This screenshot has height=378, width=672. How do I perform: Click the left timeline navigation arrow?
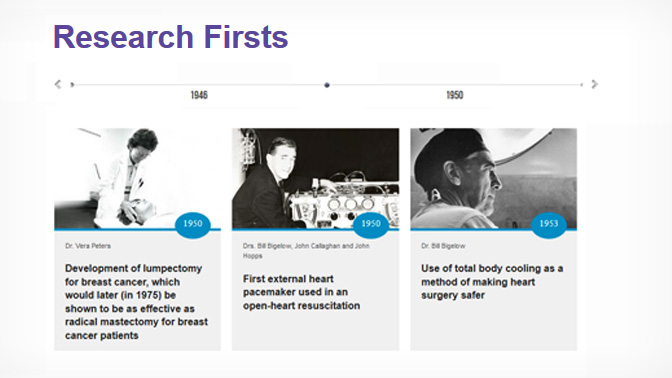[x=58, y=84]
